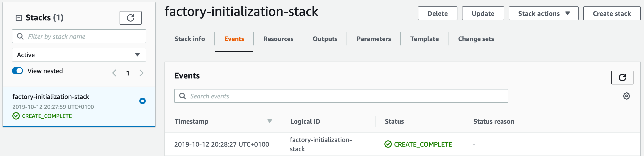Open the Template tab

click(x=424, y=39)
